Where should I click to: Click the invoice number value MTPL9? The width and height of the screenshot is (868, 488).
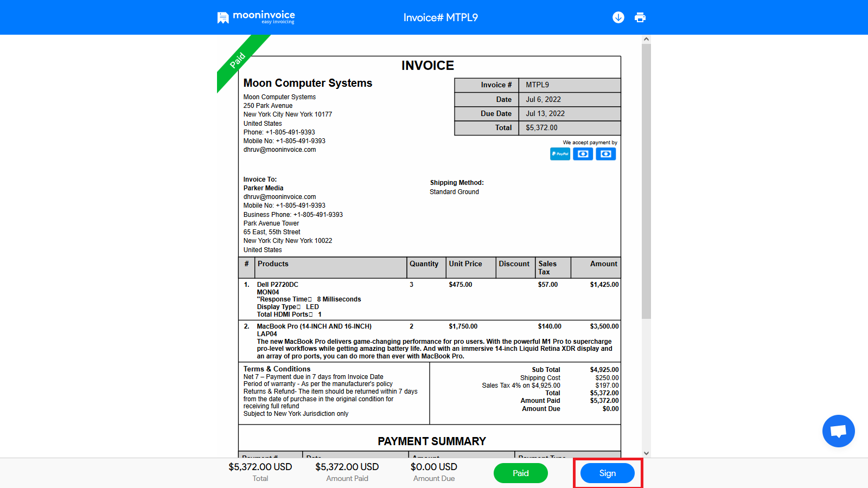point(537,85)
